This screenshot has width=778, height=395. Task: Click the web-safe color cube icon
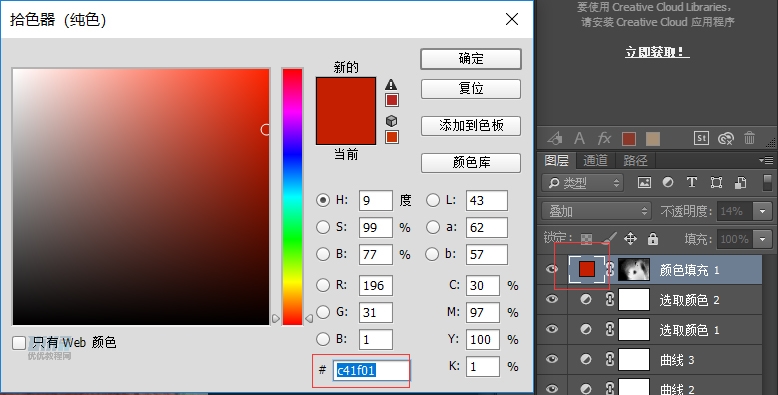[x=391, y=121]
